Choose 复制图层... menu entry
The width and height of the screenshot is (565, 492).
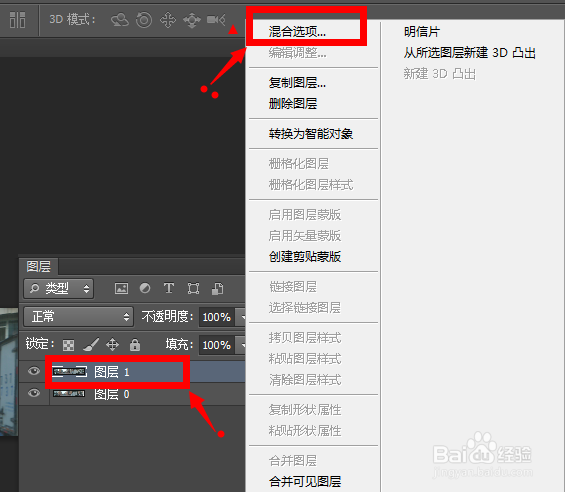[297, 83]
